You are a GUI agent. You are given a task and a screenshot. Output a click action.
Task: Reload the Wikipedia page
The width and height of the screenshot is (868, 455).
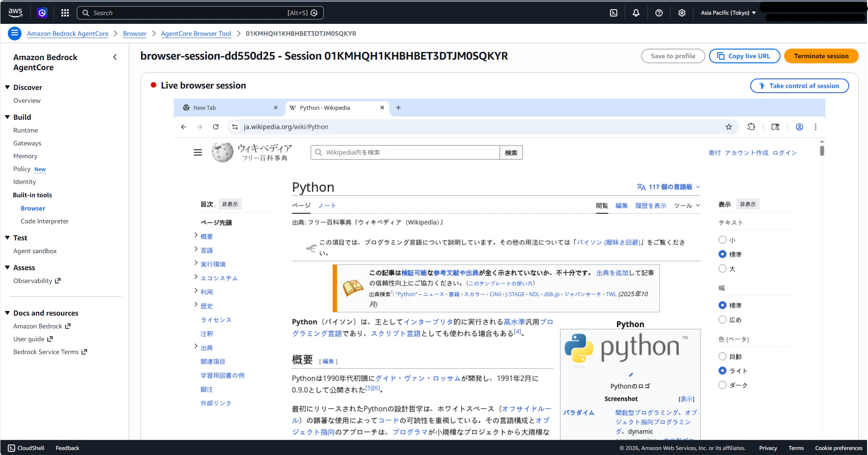[x=216, y=127]
